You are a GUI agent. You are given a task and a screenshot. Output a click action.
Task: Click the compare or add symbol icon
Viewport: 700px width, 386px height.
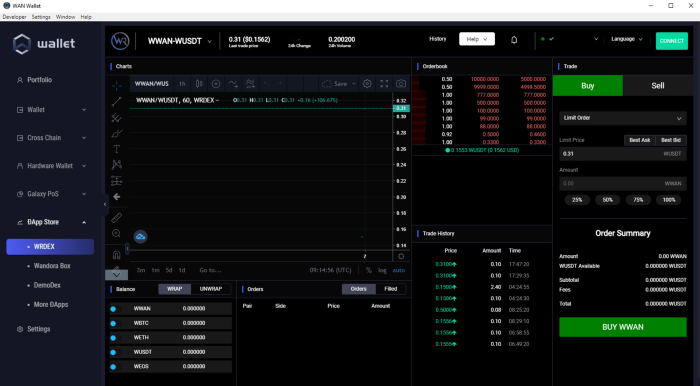(x=216, y=83)
